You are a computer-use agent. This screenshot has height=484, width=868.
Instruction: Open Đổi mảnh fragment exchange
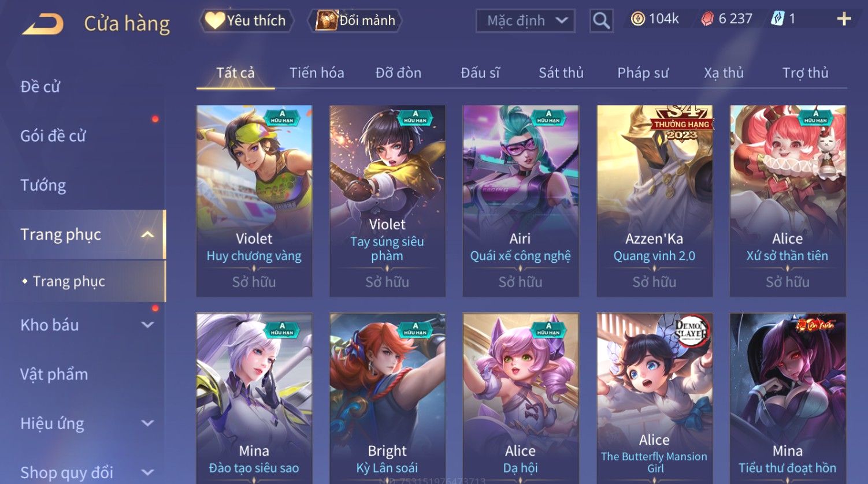[x=355, y=21]
